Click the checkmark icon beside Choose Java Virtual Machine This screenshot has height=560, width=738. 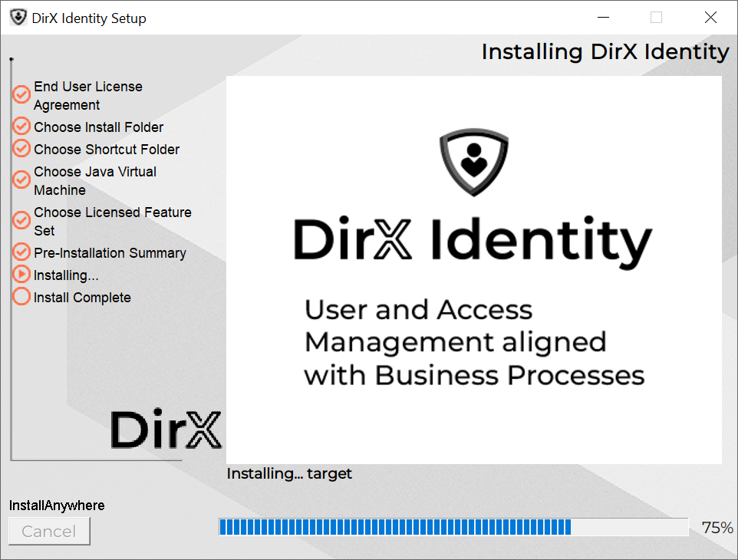(21, 180)
